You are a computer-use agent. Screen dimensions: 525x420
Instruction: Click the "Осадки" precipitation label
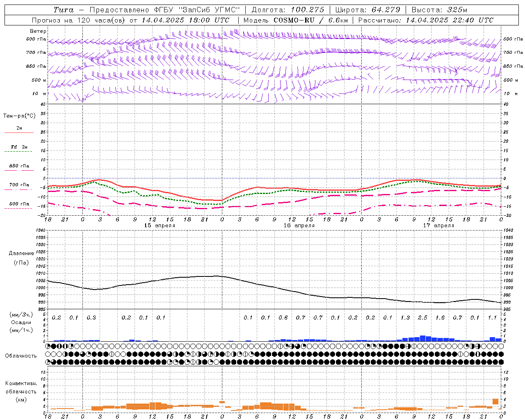(21, 322)
